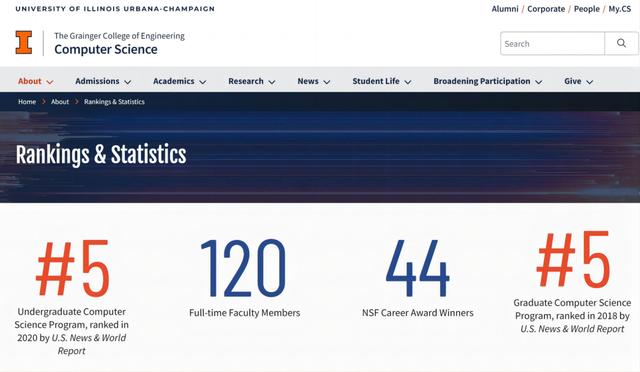This screenshot has height=372, width=640.
Task: Expand the Student Life chevron
Action: tap(407, 82)
